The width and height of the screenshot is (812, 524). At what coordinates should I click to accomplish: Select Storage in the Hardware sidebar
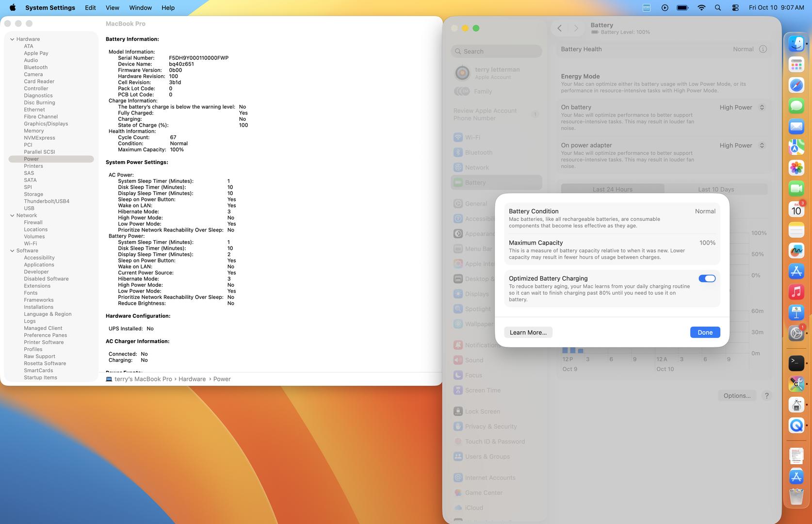tap(33, 194)
